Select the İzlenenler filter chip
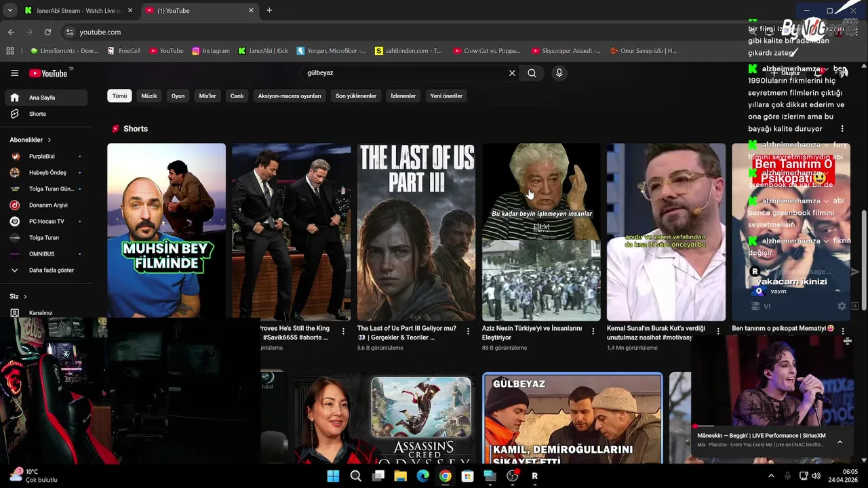868x488 pixels. pyautogui.click(x=403, y=96)
